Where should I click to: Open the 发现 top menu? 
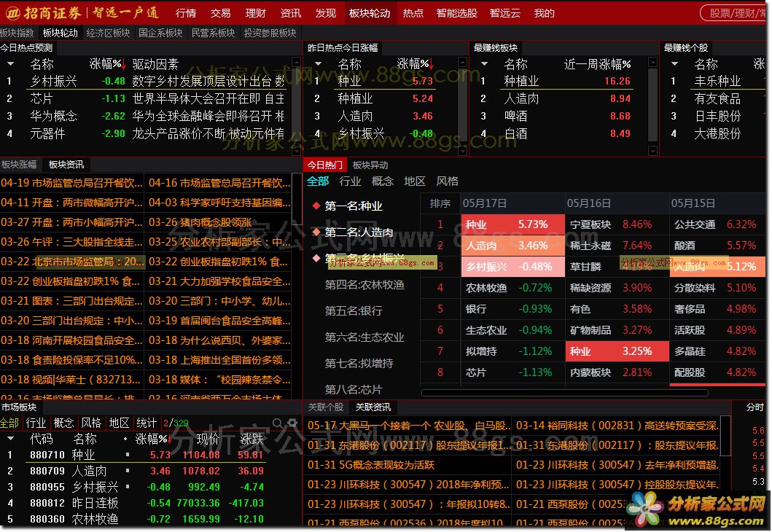[x=325, y=13]
